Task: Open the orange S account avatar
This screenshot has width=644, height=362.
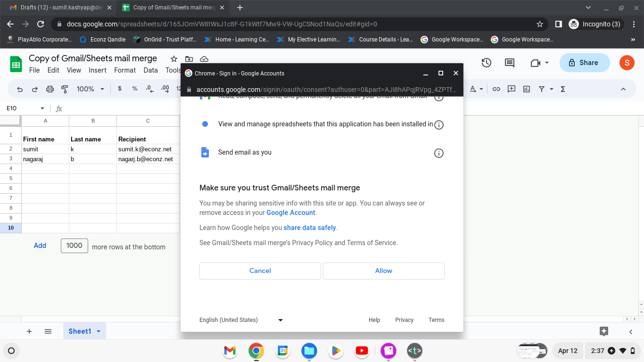Action: pos(627,63)
